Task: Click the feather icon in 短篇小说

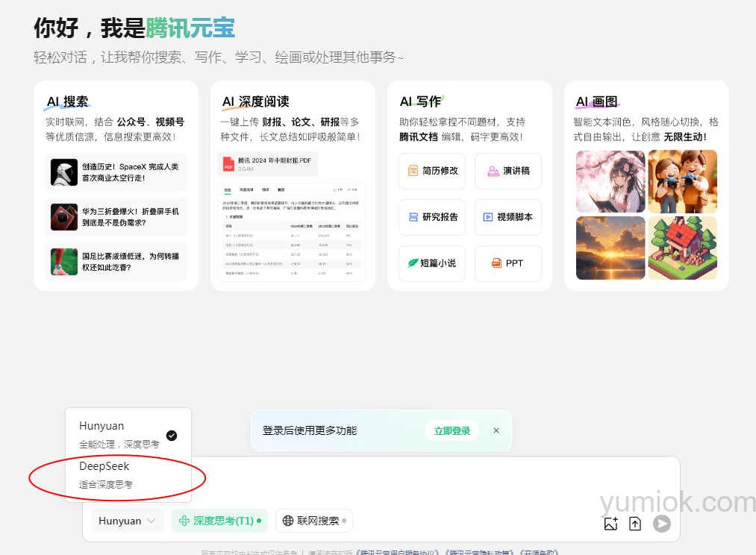Action: pos(413,263)
